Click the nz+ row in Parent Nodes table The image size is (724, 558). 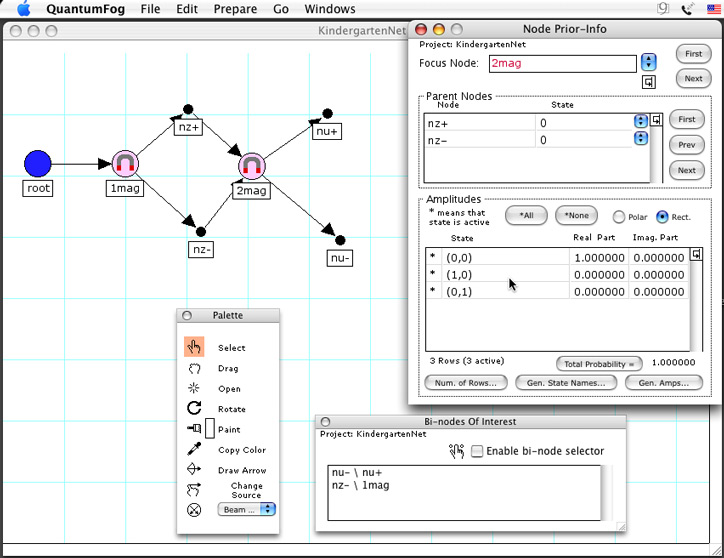(x=528, y=123)
